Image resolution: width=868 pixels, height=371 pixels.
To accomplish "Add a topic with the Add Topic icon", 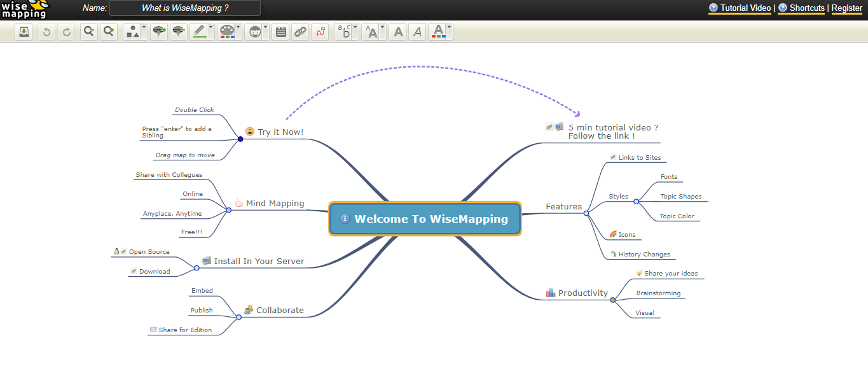I will click(x=158, y=31).
